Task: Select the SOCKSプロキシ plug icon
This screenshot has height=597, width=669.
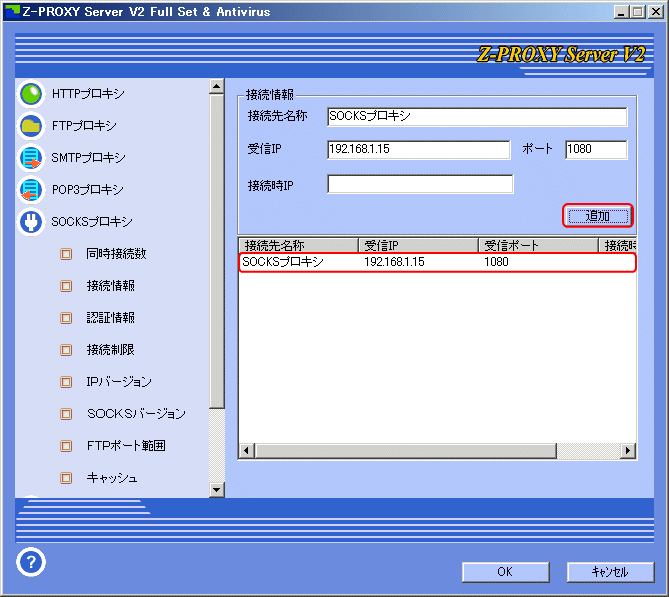Action: (31, 221)
